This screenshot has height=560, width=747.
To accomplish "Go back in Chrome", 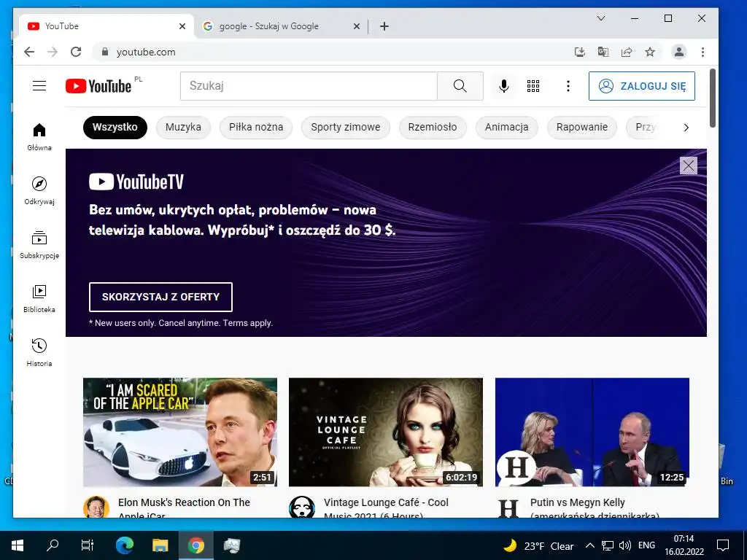I will 29,52.
